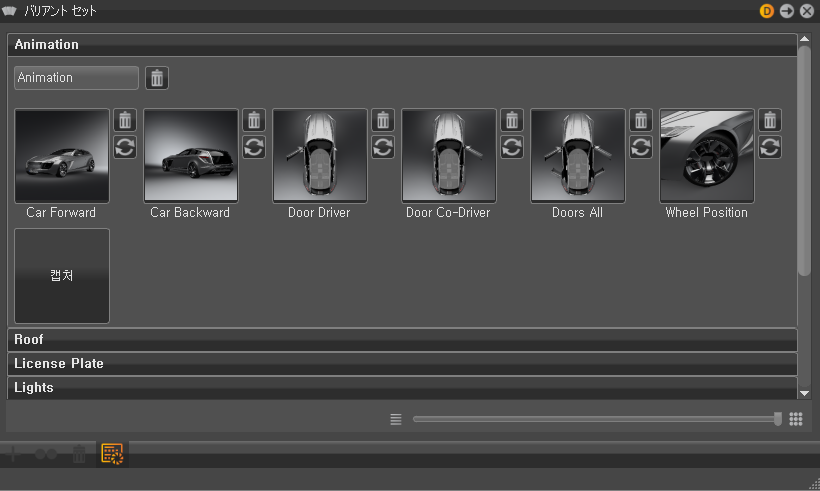Click the vertical scrollbar thumb

pos(804,160)
